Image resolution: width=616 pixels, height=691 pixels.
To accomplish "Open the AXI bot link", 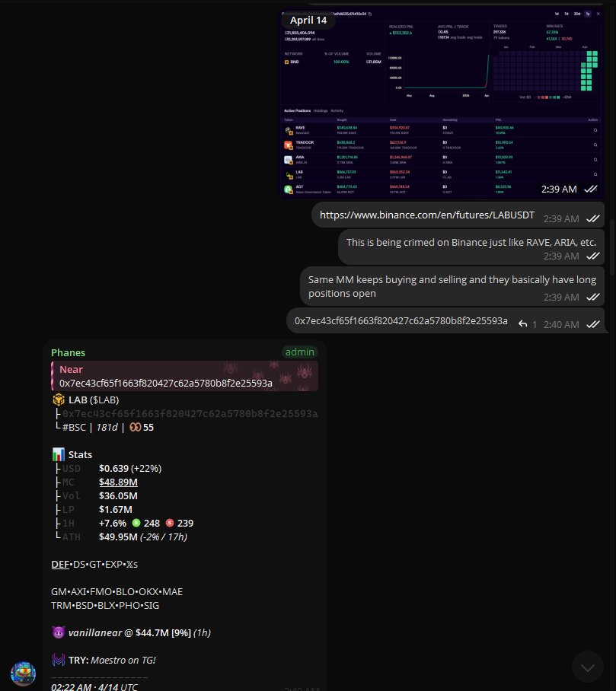I will pos(78,592).
